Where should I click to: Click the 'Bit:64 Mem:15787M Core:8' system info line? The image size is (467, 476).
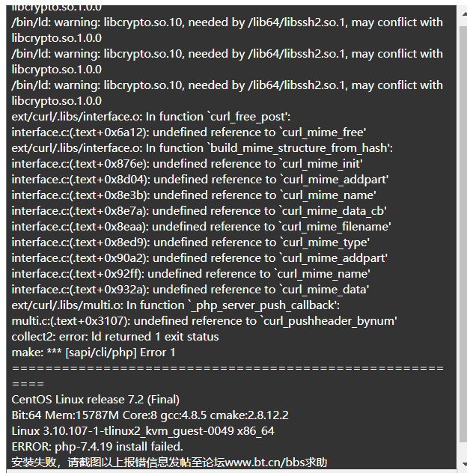pos(150,415)
